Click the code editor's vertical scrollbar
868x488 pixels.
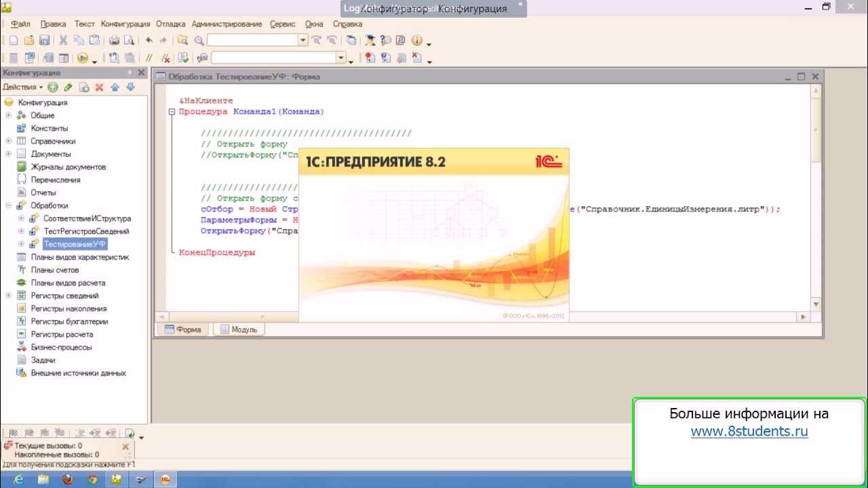click(816, 198)
